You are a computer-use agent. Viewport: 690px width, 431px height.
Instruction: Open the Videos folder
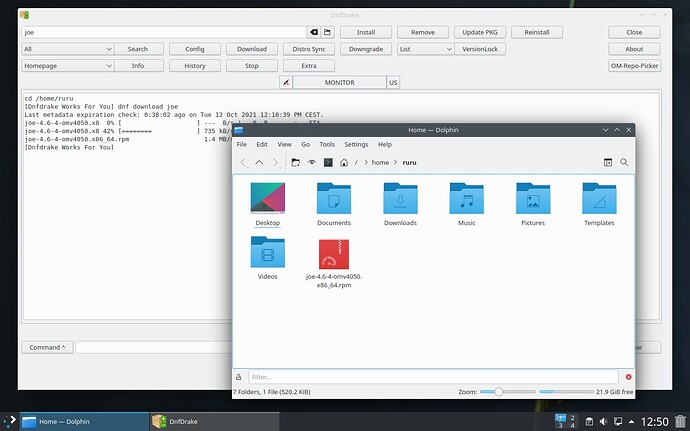pos(268,258)
